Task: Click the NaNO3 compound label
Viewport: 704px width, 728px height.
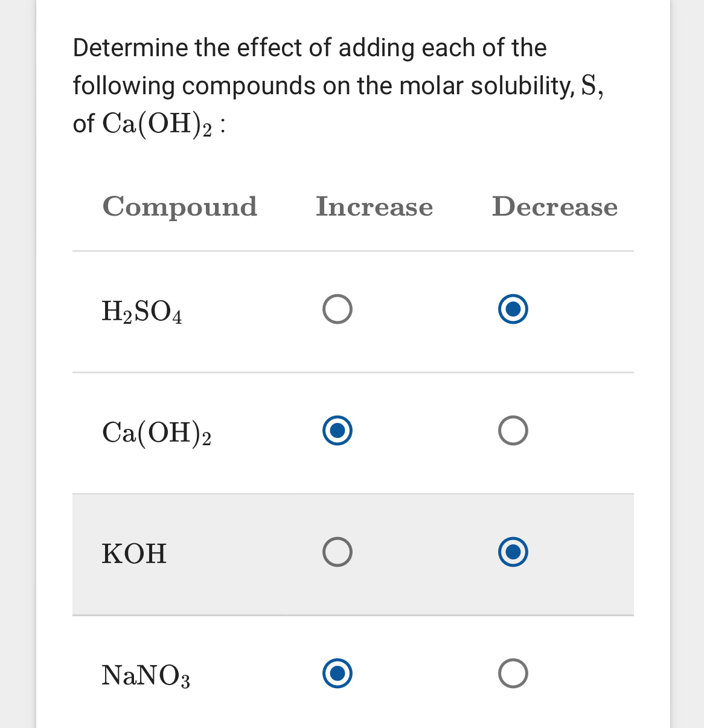Action: 145,674
